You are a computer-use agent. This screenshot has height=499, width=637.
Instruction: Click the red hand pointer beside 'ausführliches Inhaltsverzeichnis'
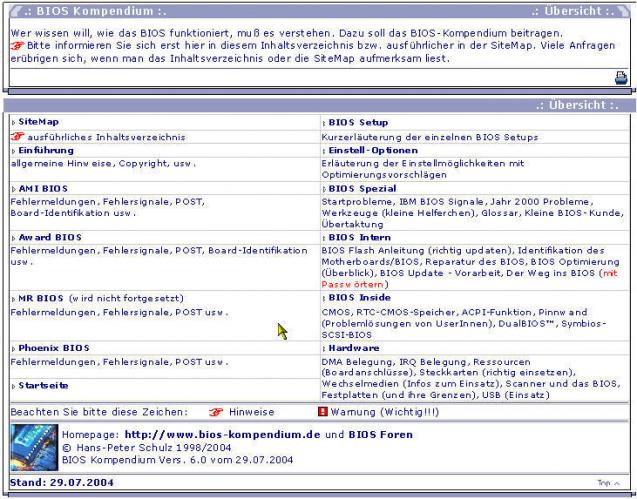[x=17, y=137]
